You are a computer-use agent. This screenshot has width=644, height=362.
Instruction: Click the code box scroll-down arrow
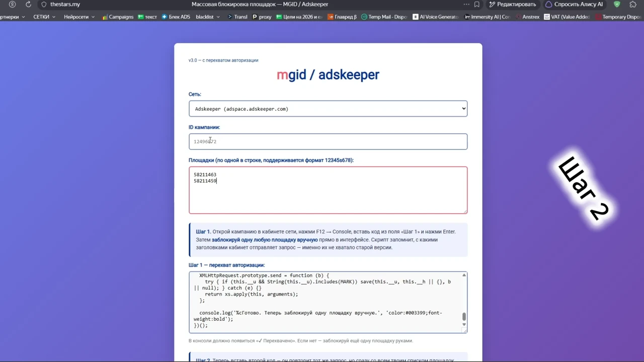coord(464,325)
